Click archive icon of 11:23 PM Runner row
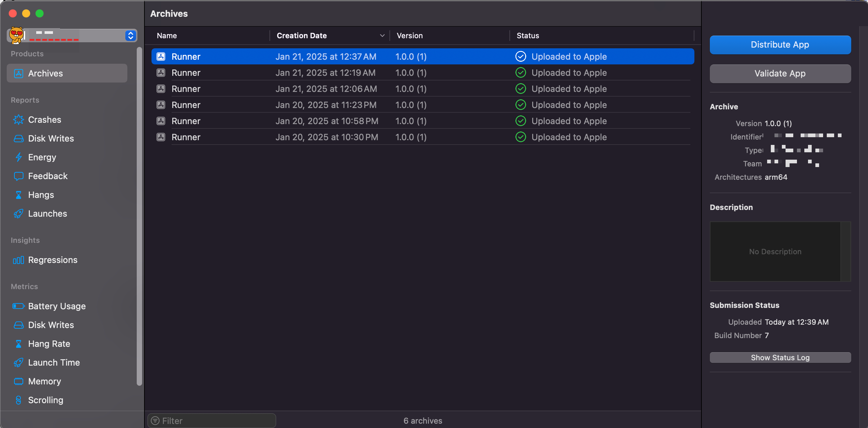The width and height of the screenshot is (868, 428). pyautogui.click(x=161, y=105)
